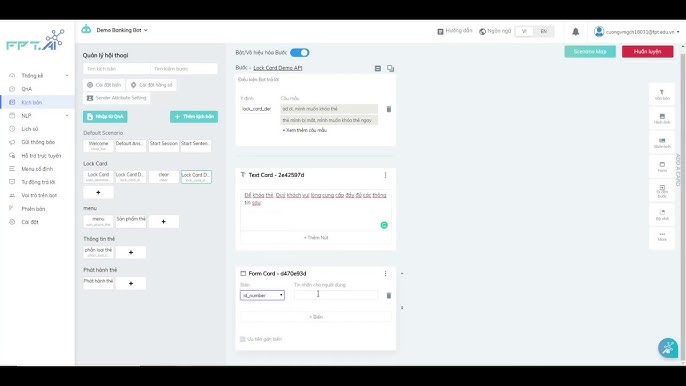Screen dimensions: 686x386
Task: Open More card types
Action: pyautogui.click(x=662, y=237)
